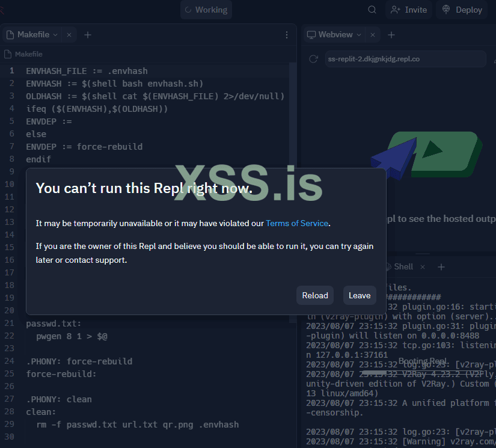The width and height of the screenshot is (496, 448).
Task: Add a new tab next to Shell
Action: [x=441, y=267]
